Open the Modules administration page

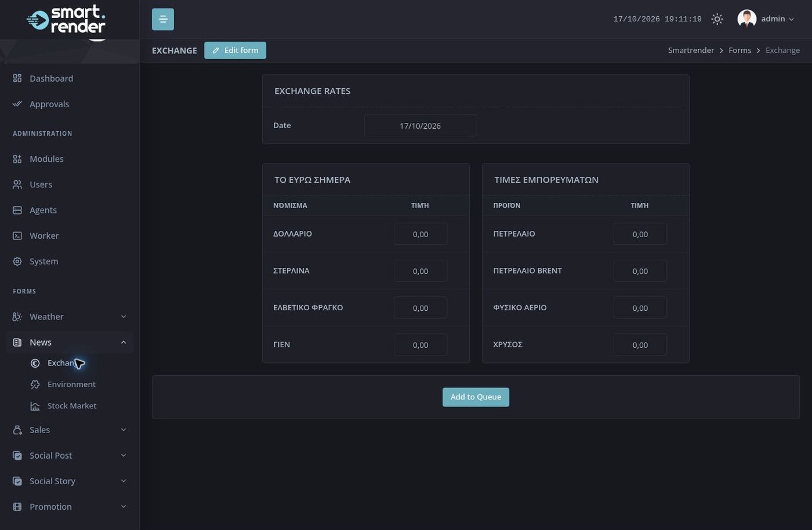tap(70, 159)
